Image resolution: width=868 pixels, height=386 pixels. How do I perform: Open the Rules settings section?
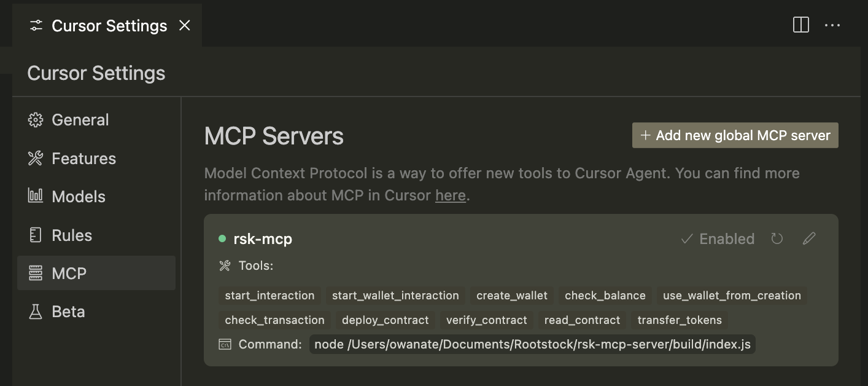pos(71,235)
